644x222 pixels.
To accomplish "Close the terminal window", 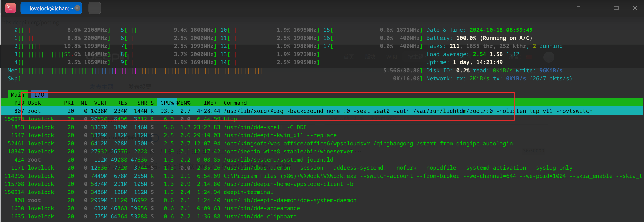I will pos(635,8).
